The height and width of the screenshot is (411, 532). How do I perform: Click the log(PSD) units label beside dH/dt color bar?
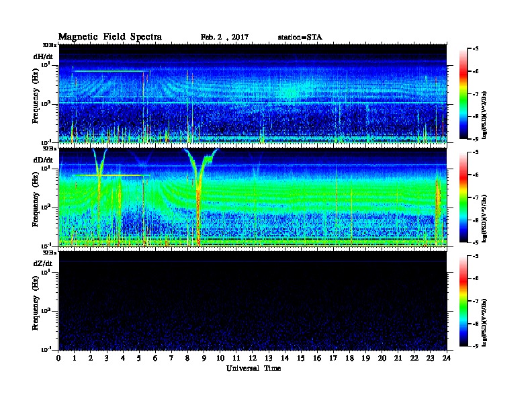(484, 116)
